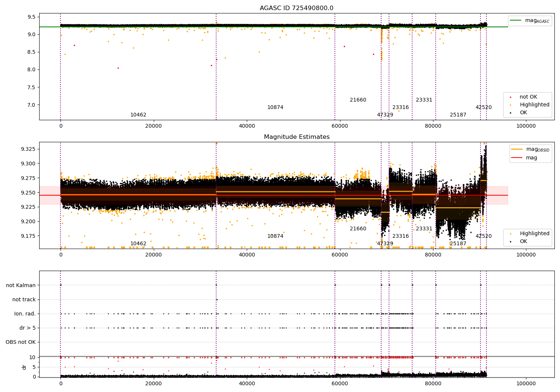Screen dimensions: 560x392
Task: Click the 7.5 y-axis tick label
Action: [31, 87]
